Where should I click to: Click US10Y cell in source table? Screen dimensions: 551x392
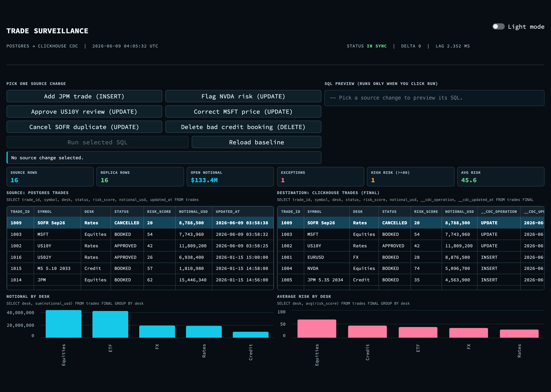(x=57, y=246)
